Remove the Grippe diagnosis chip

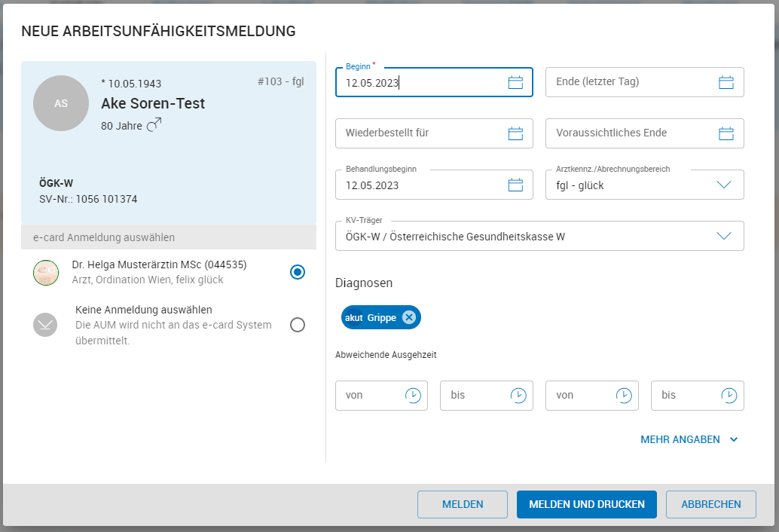tap(408, 317)
